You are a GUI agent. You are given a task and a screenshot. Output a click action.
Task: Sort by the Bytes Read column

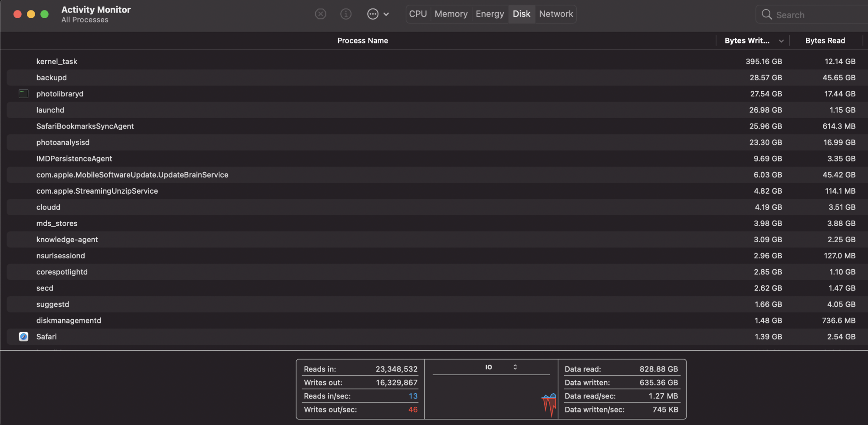pyautogui.click(x=825, y=41)
